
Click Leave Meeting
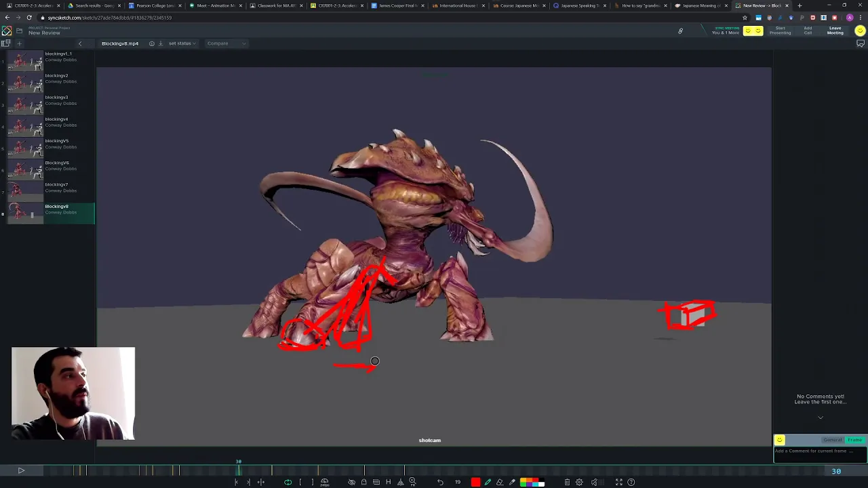click(835, 30)
